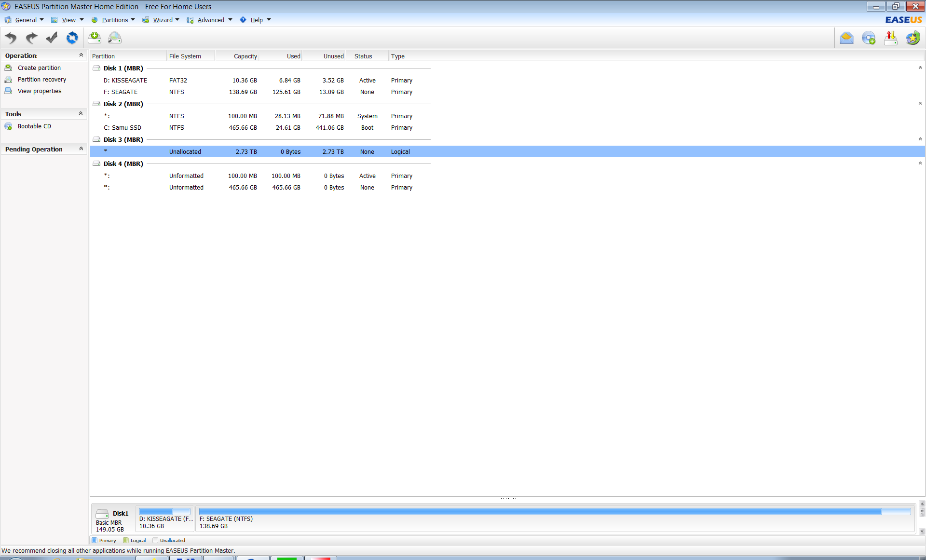926x560 pixels.
Task: Click the Primary legend entry
Action: 104,541
